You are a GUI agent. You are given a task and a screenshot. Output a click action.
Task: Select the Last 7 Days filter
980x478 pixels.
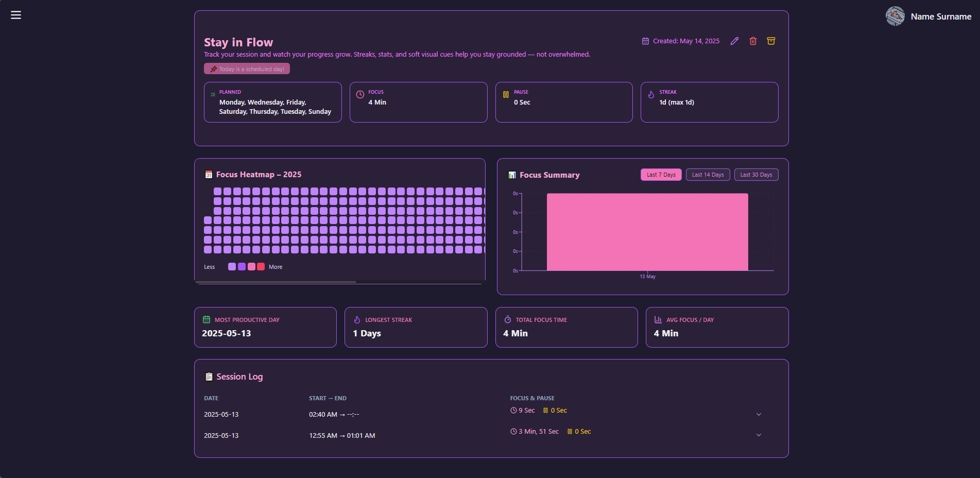pyautogui.click(x=661, y=175)
